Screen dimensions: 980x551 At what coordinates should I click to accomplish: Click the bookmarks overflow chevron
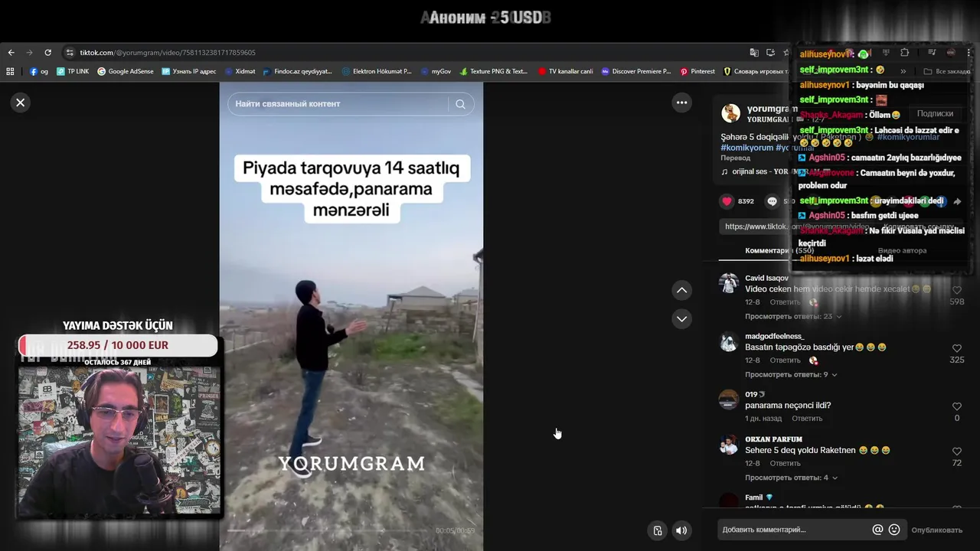tap(903, 71)
